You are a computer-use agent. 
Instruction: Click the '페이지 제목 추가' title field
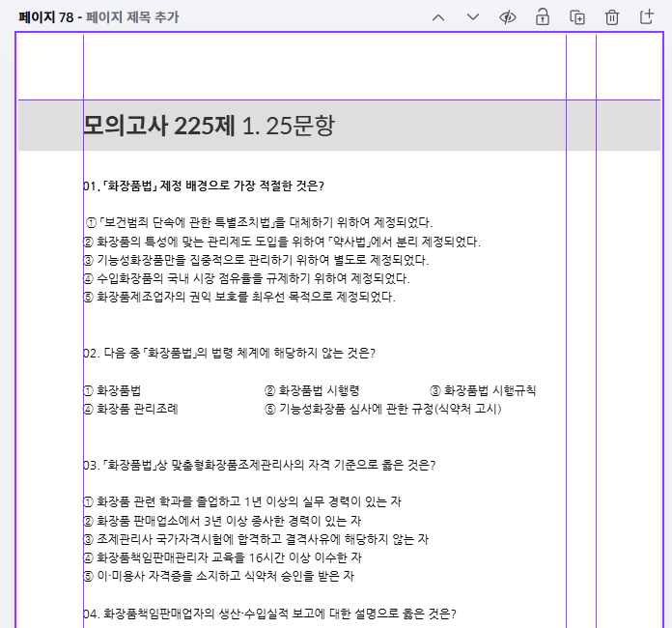click(x=132, y=17)
